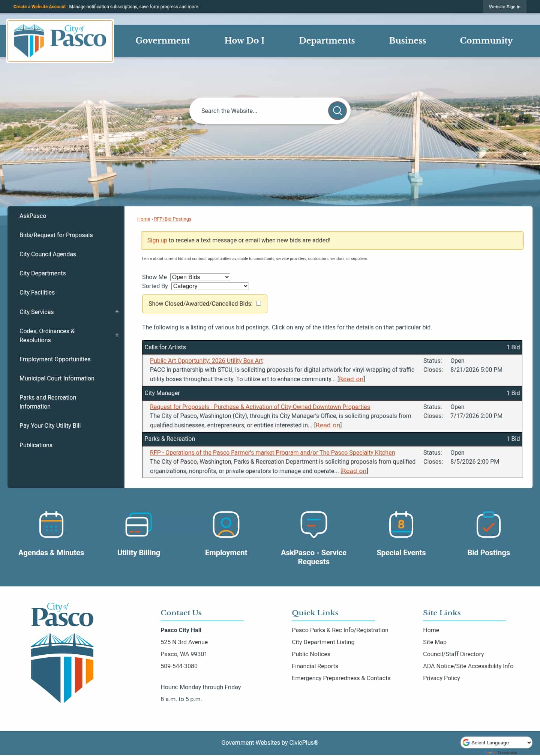Click the Home breadcrumb link
Image resolution: width=540 pixels, height=756 pixels.
[144, 219]
